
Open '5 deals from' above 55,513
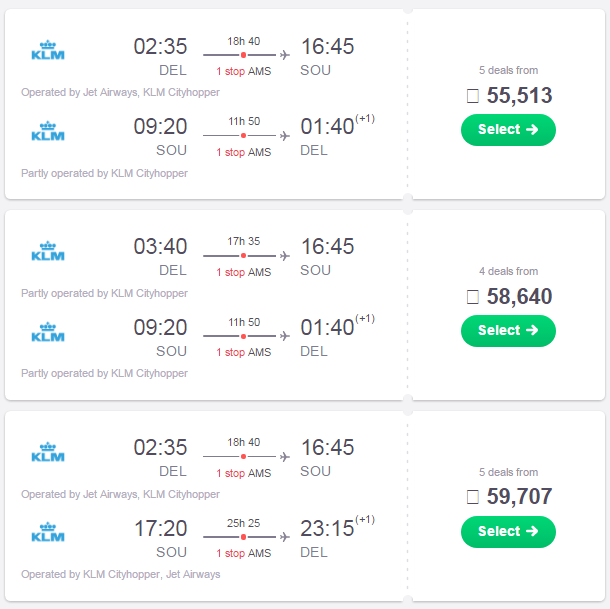(508, 70)
